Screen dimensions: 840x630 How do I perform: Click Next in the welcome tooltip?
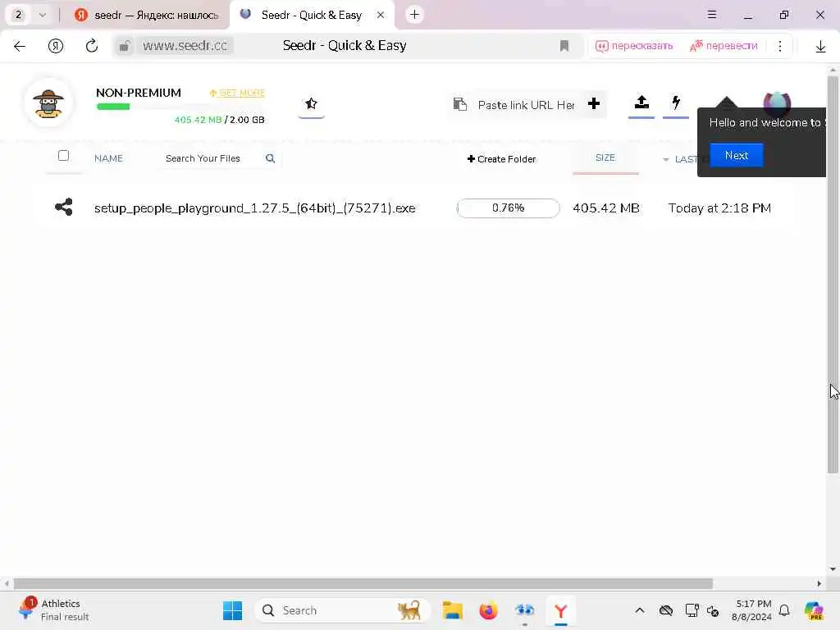click(x=737, y=155)
